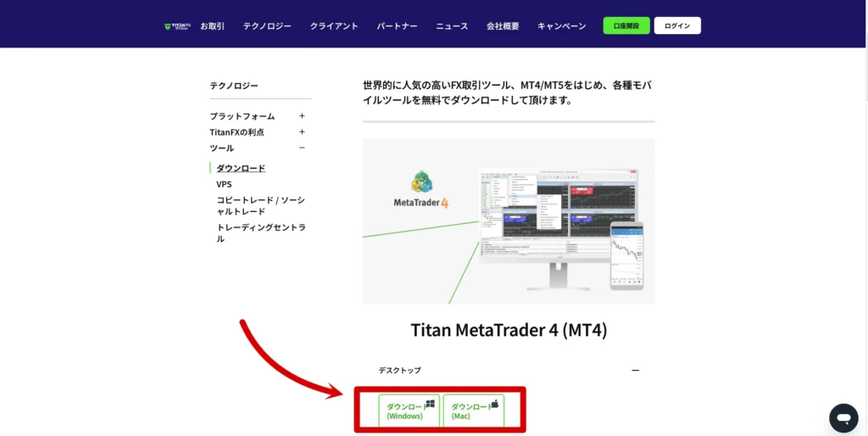Open コピートレード / ソーシャルトレード link
This screenshot has height=436, width=868.
(x=260, y=205)
